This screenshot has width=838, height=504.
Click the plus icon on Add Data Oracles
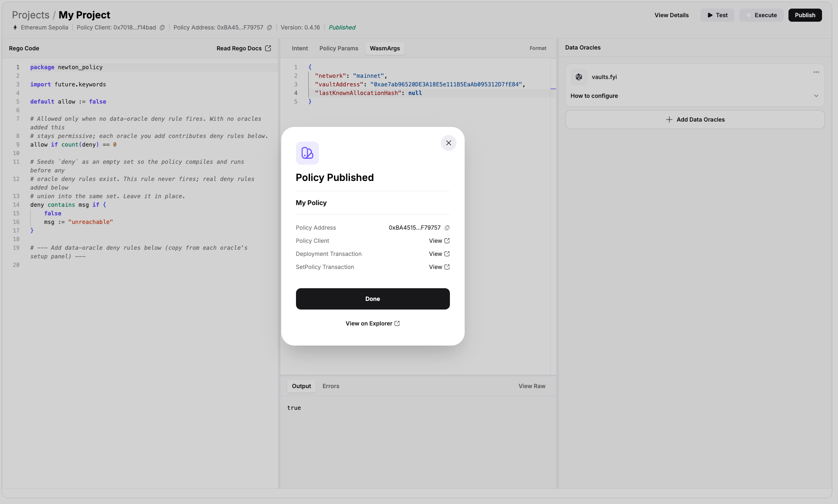click(x=669, y=120)
